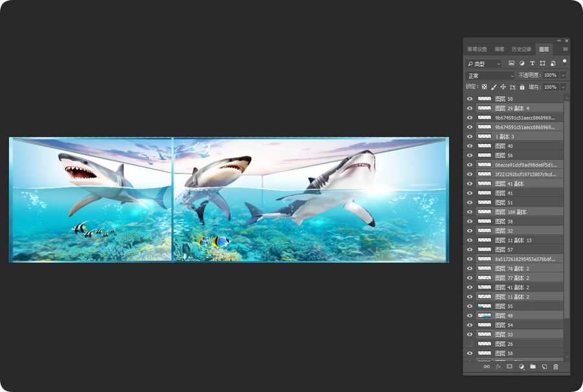
Task: Filter layers by pixel layer type
Action: [512, 63]
